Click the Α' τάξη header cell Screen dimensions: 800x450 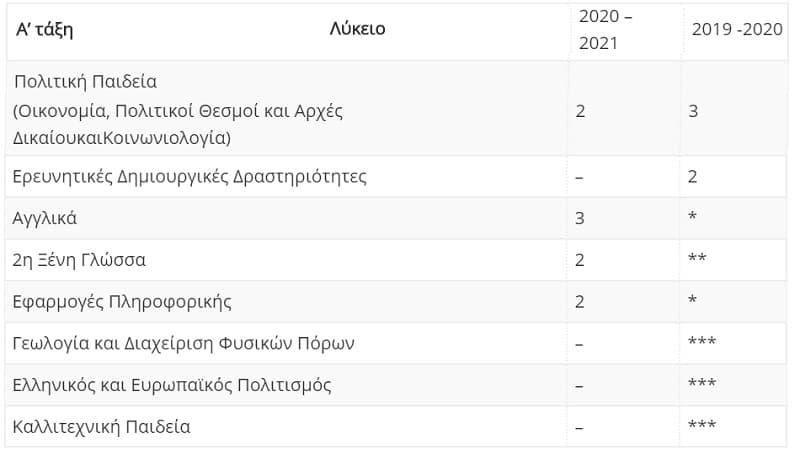[x=44, y=29]
